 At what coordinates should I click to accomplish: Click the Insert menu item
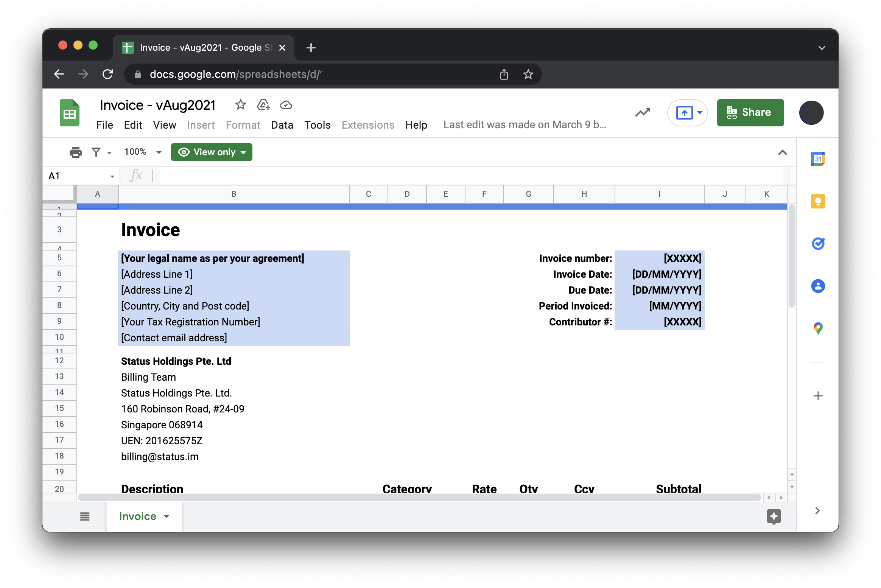(201, 124)
